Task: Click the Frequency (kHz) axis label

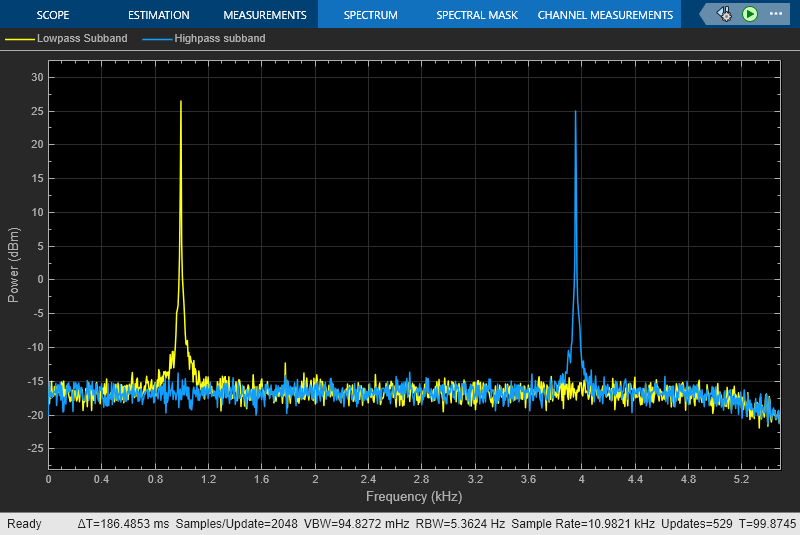Action: [414, 496]
